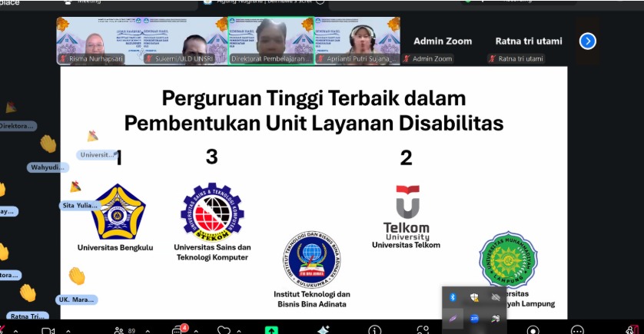The image size is (644, 334).
Task: Select Direktorat Pembelajaran active speaker thumbnail
Action: click(x=271, y=41)
